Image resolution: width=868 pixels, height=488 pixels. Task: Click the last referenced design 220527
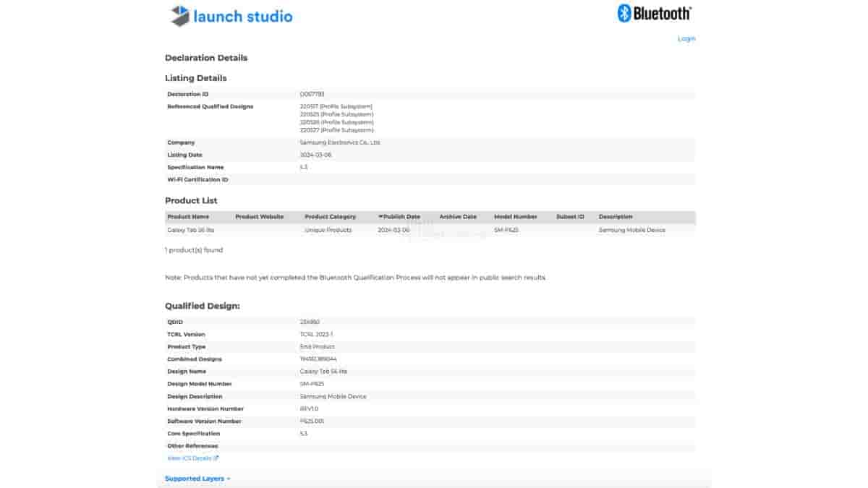(x=336, y=130)
